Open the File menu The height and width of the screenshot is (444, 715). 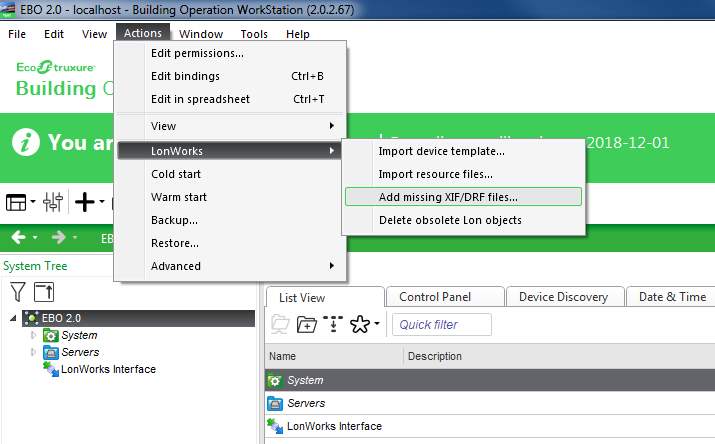pyautogui.click(x=17, y=34)
